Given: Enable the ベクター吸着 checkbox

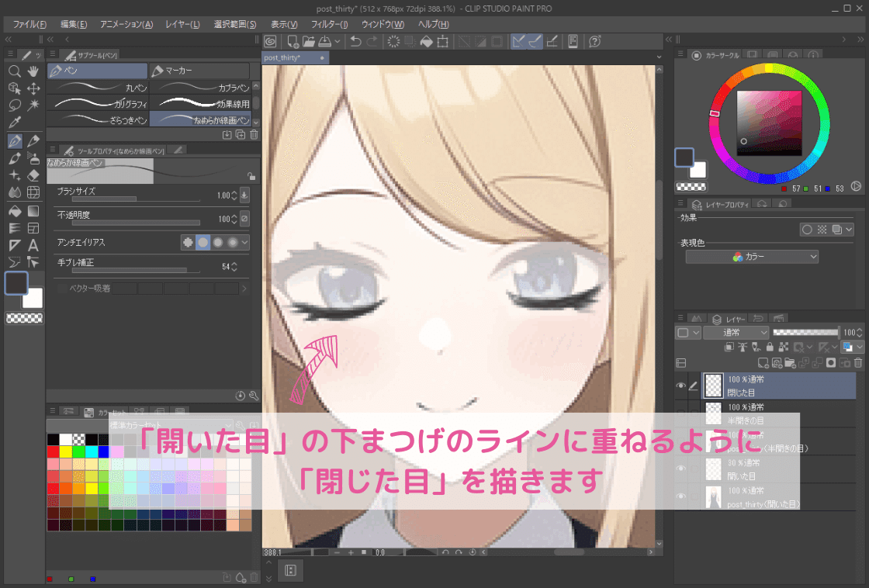Looking at the screenshot, I should pyautogui.click(x=62, y=288).
